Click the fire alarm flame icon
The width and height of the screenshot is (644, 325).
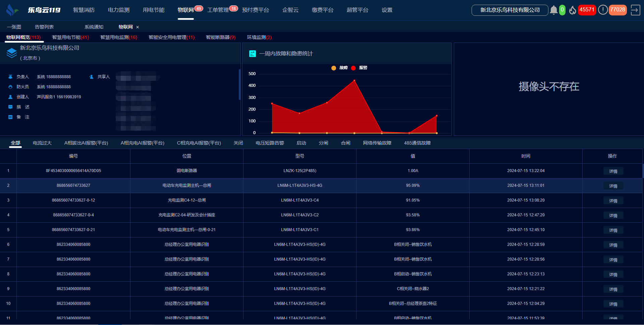[573, 10]
